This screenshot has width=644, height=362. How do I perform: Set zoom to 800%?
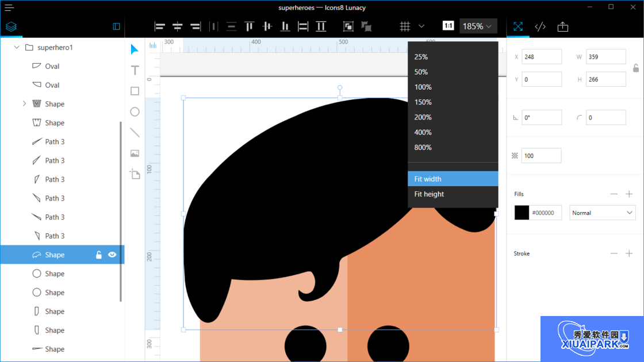(x=453, y=147)
